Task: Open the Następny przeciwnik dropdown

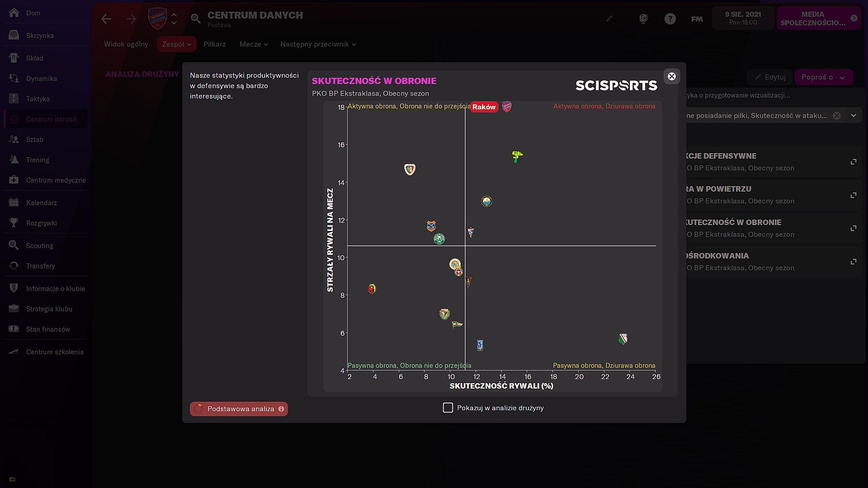Action: pyautogui.click(x=318, y=44)
